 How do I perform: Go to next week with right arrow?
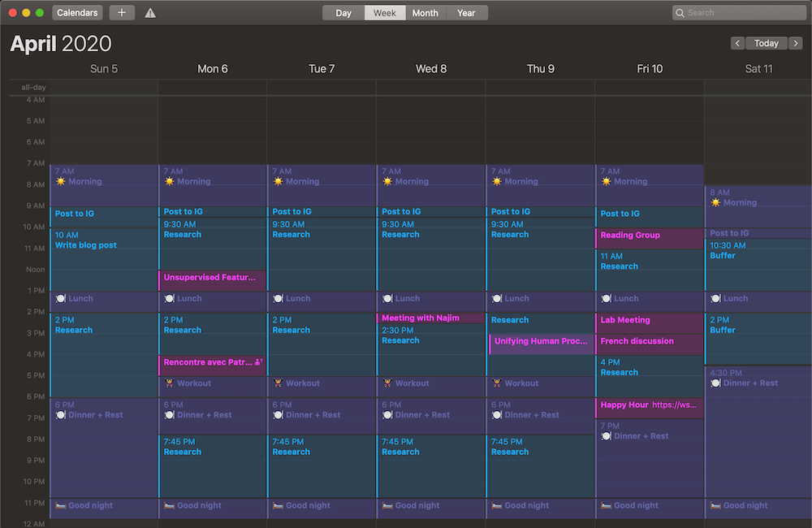pyautogui.click(x=796, y=43)
